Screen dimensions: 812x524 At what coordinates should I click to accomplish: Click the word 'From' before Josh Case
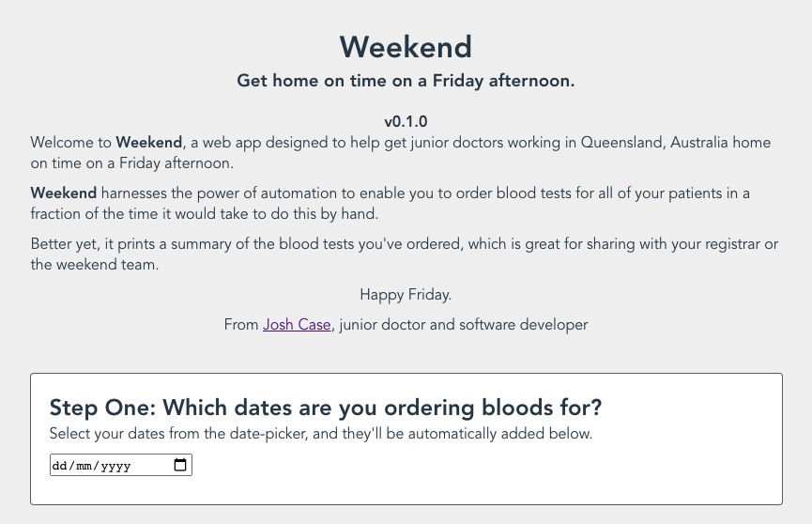(x=241, y=325)
